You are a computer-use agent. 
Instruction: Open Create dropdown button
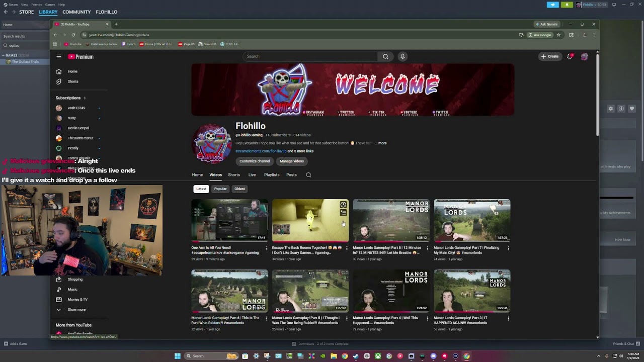coord(550,56)
